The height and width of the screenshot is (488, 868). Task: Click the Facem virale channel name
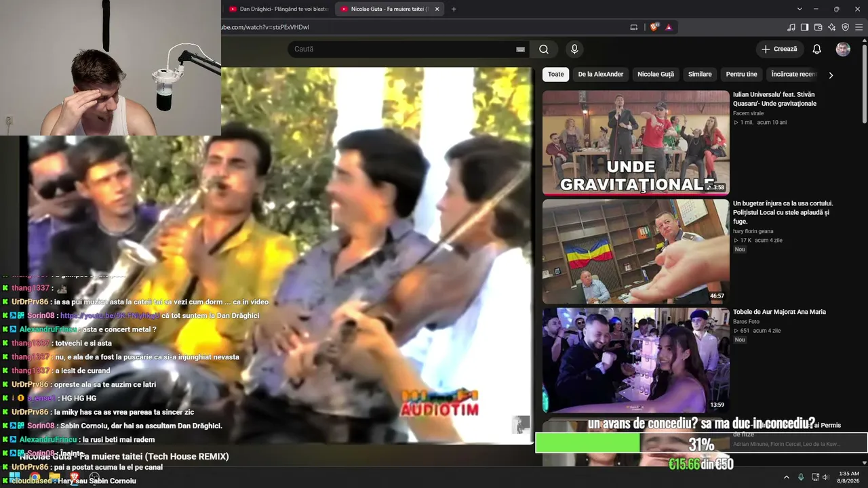point(748,113)
